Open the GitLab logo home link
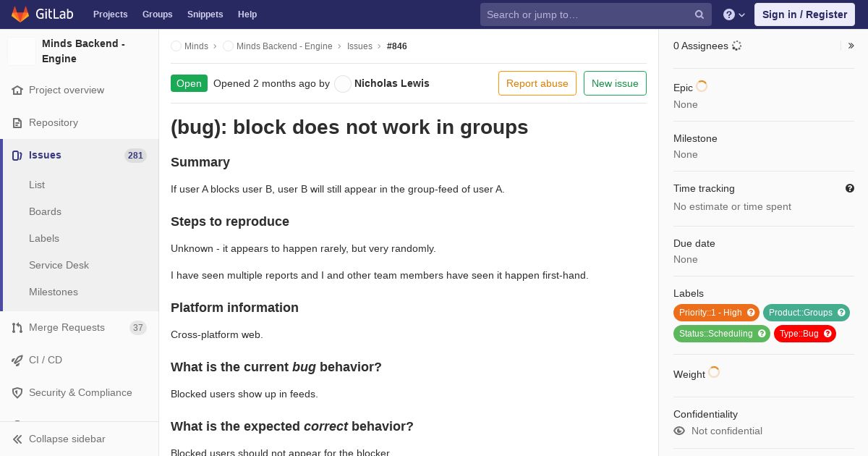The width and height of the screenshot is (868, 456). [x=42, y=14]
